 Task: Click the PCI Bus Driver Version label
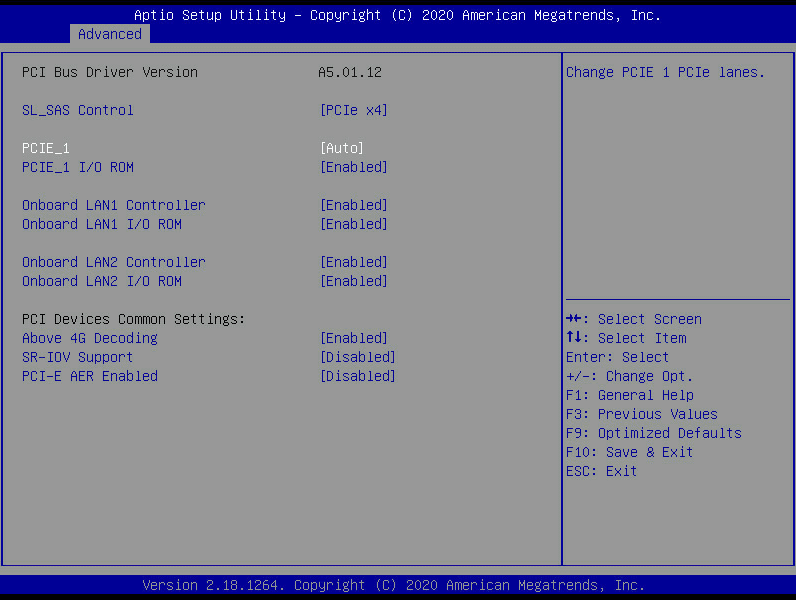pos(110,72)
